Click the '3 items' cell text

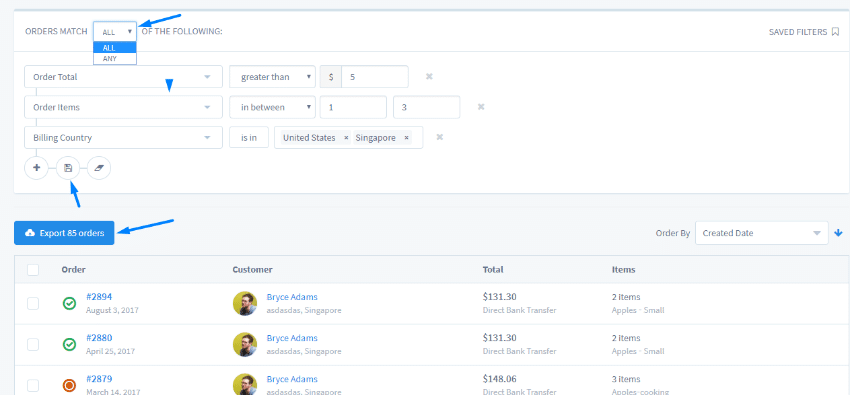click(x=626, y=379)
